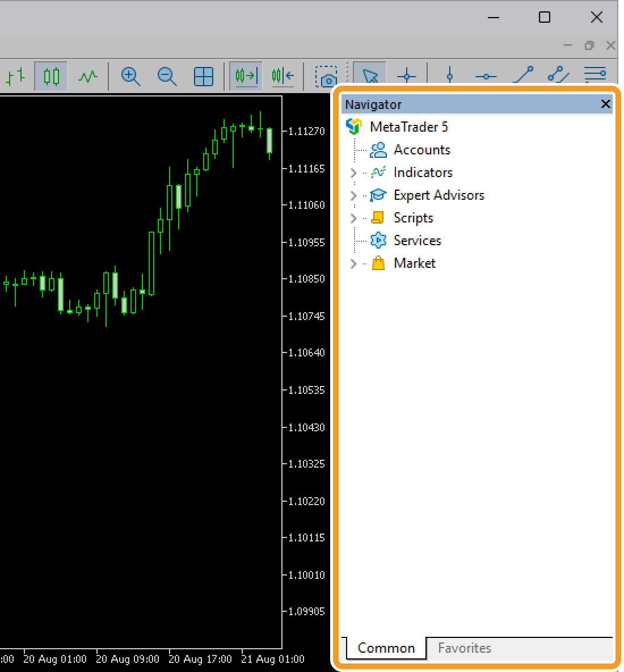Pick the horizontal line drawing tool
This screenshot has height=672, width=624.
coord(486,76)
